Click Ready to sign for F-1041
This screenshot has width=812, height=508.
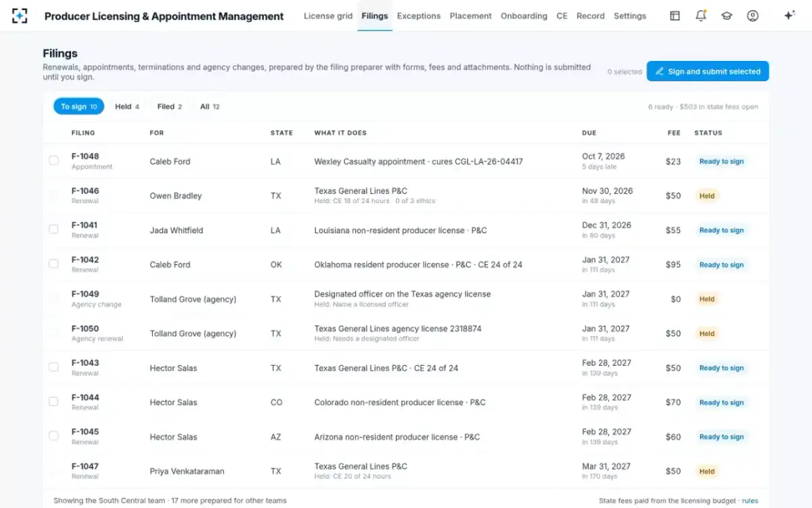coord(721,230)
